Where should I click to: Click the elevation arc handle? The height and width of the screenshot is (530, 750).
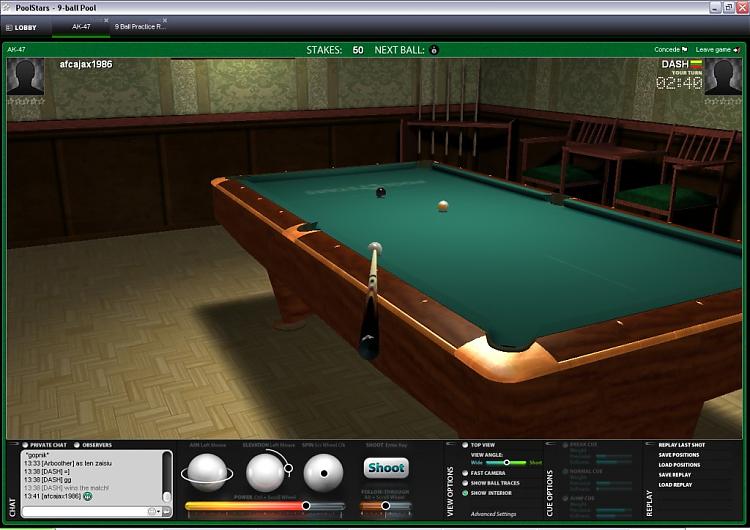pyautogui.click(x=288, y=468)
